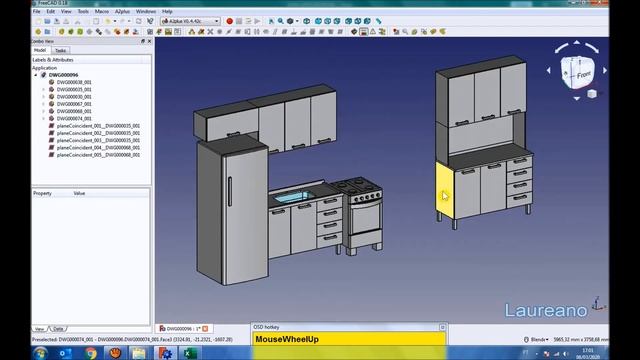Switch to the Data property tab
Viewport: 640px width, 360px height.
click(58, 329)
